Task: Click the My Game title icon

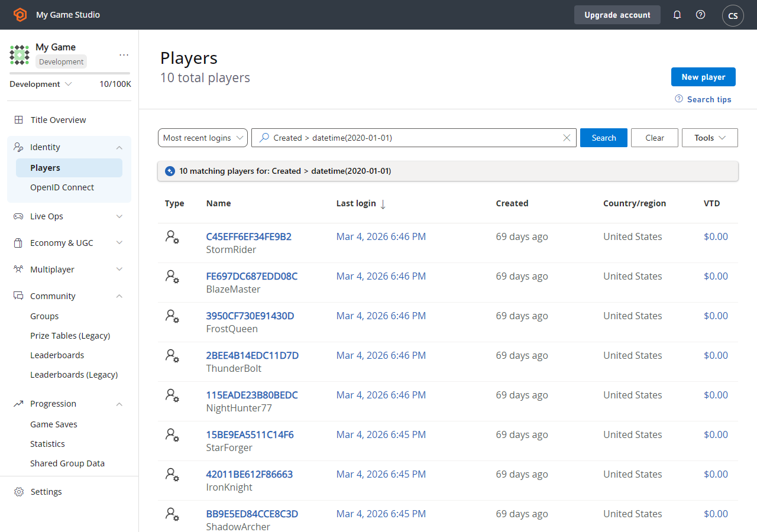Action: pos(20,54)
